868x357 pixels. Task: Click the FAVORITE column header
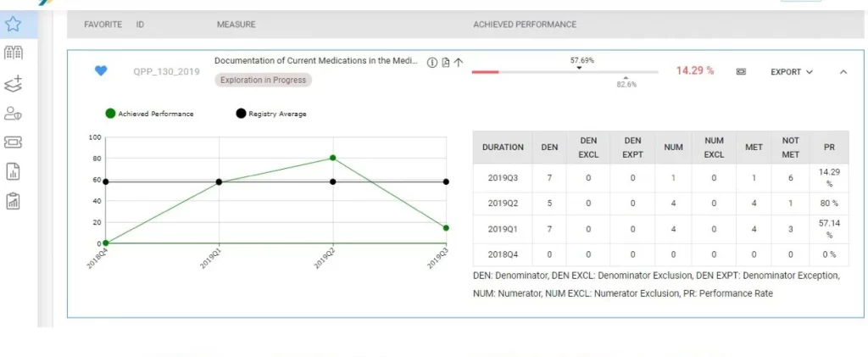click(103, 25)
